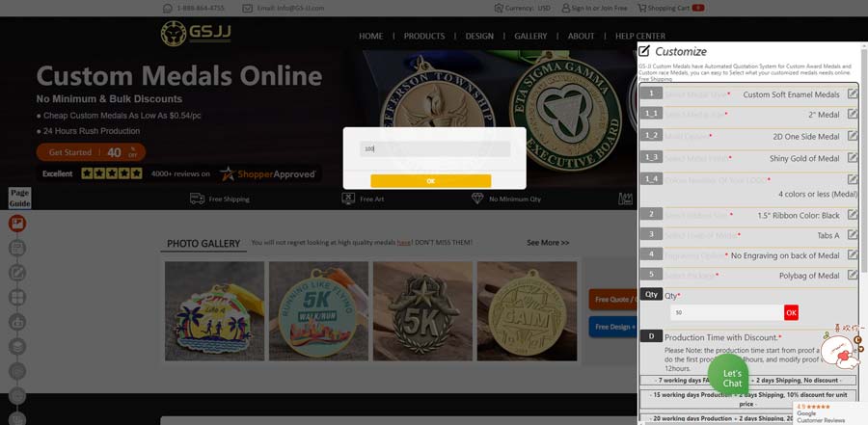Click the blue Free Design button
The width and height of the screenshot is (868, 425).
612,327
